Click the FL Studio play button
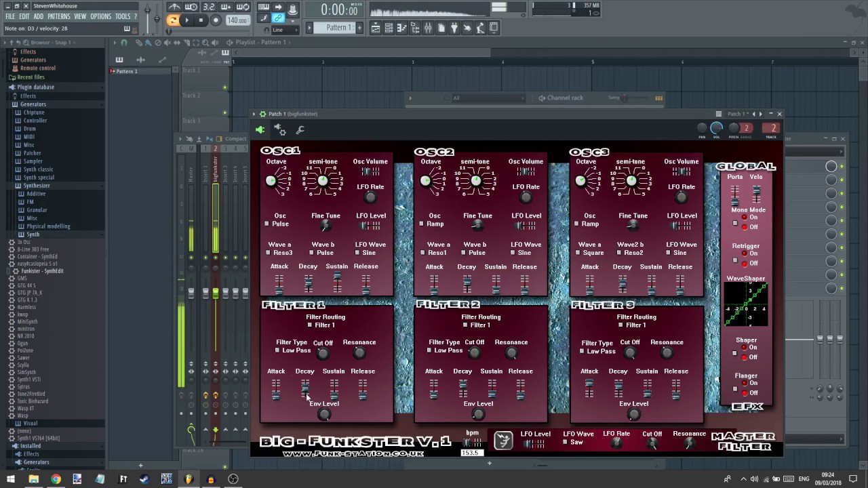The image size is (868, 488). [x=186, y=20]
